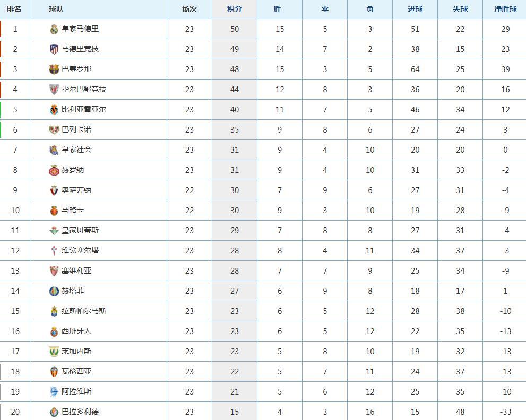Screen dimensions: 526x420
Task: Click the Athletic Bilbao club crest
Action: (54, 90)
